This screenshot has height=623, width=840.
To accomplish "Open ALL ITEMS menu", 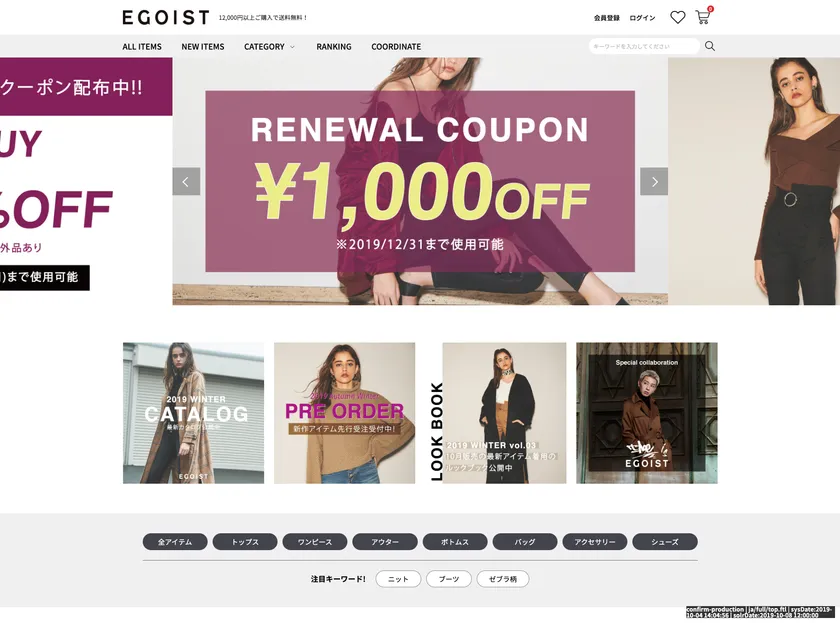I will coord(142,47).
